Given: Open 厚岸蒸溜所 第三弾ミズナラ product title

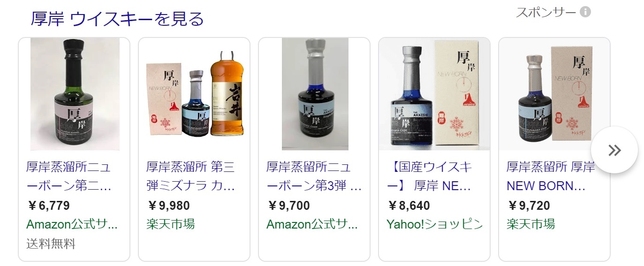Looking at the screenshot, I should [x=190, y=176].
